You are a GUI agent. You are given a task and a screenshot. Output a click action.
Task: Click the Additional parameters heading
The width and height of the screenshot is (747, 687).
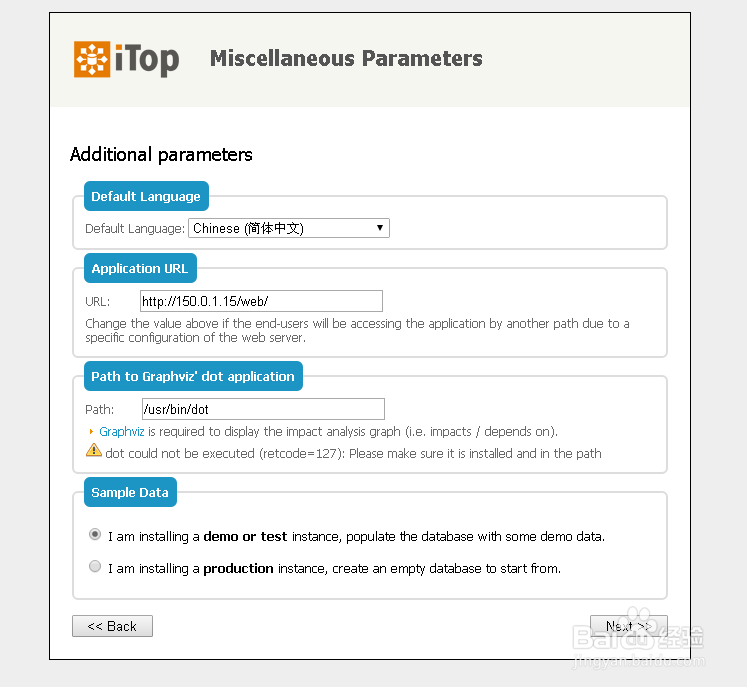161,155
